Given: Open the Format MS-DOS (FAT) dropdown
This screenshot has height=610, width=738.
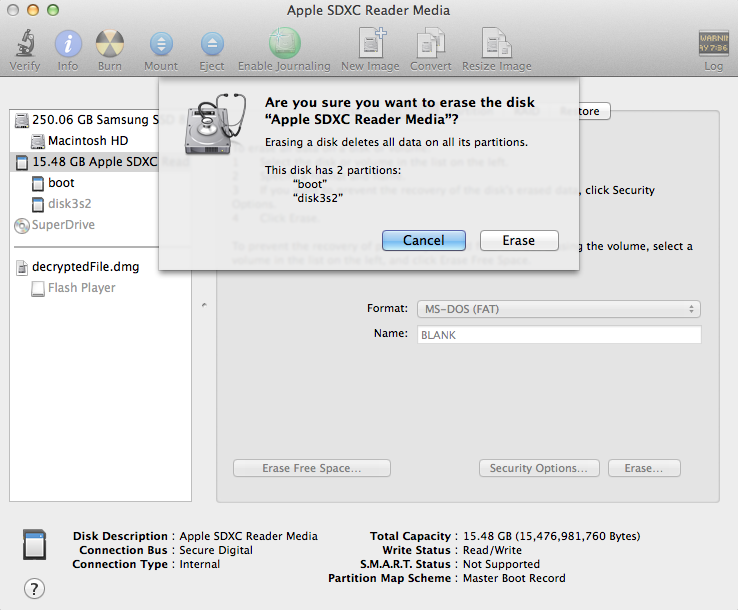Looking at the screenshot, I should (x=559, y=309).
